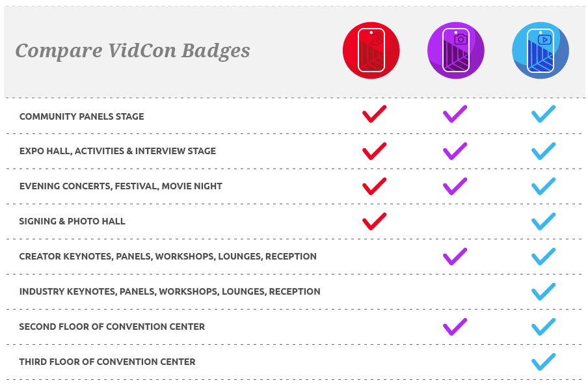The width and height of the screenshot is (588, 389).
Task: Click purple checkmark for Creator Keynotes row
Action: coord(455,256)
